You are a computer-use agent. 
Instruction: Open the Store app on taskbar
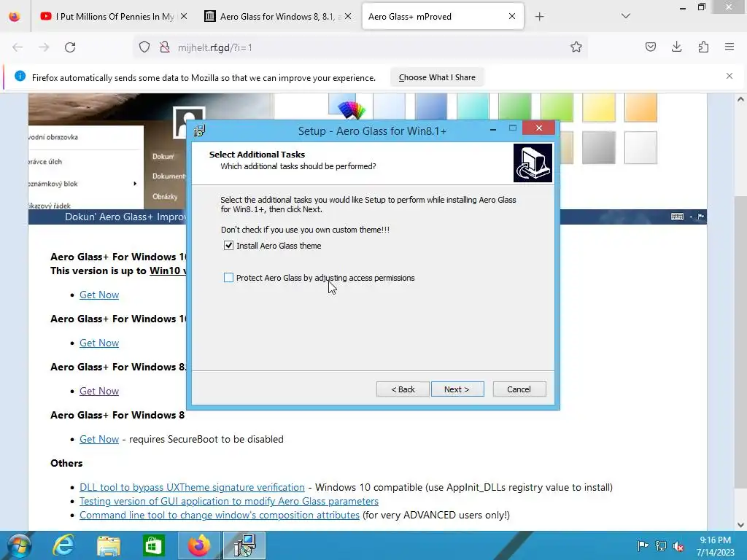tap(153, 545)
